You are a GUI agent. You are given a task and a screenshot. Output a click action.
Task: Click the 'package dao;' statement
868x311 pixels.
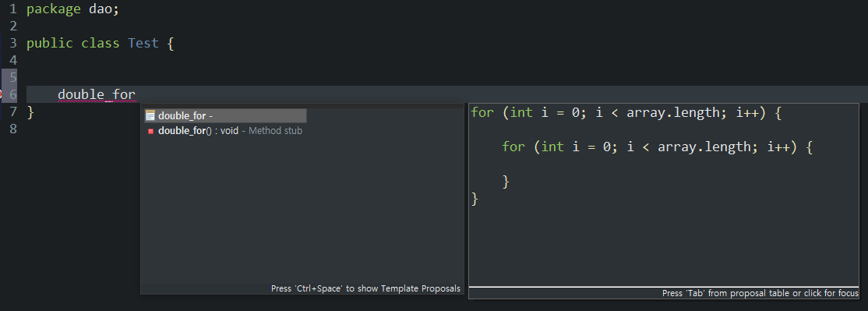click(x=73, y=9)
